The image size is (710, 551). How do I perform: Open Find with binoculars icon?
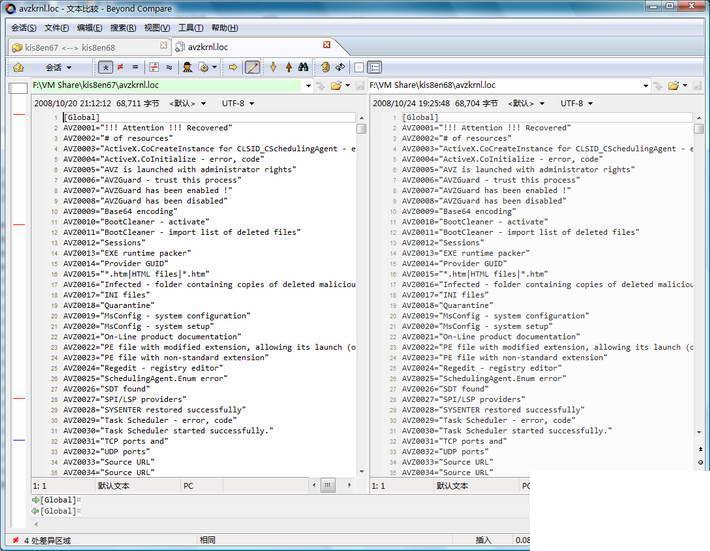303,67
